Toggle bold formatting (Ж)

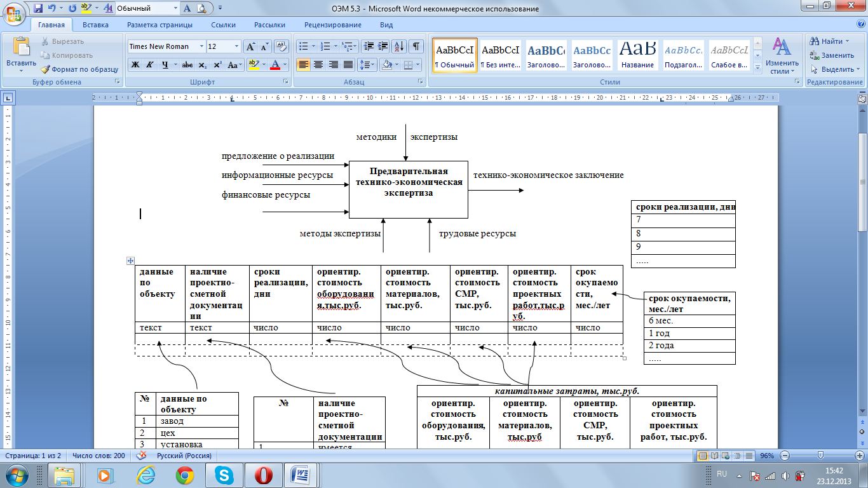(x=135, y=65)
